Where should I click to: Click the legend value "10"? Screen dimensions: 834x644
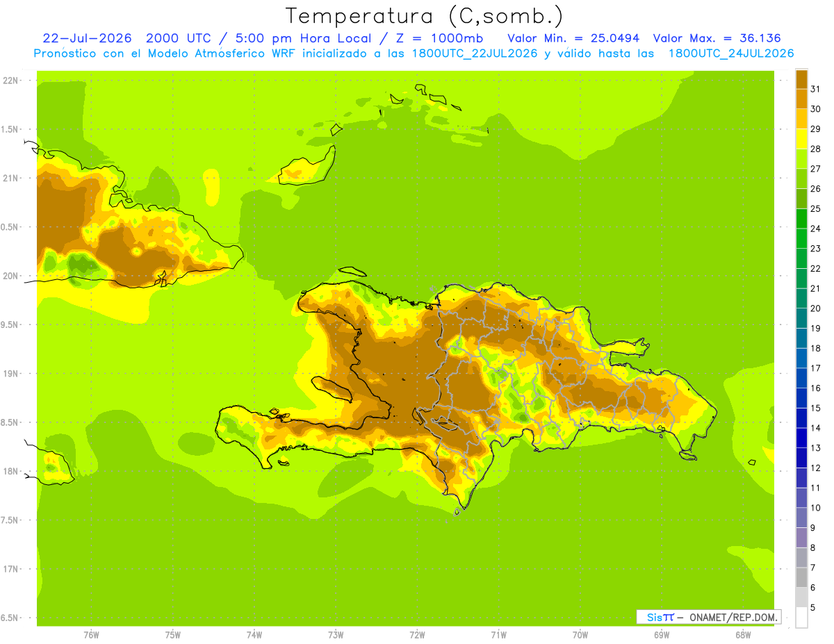pos(815,508)
